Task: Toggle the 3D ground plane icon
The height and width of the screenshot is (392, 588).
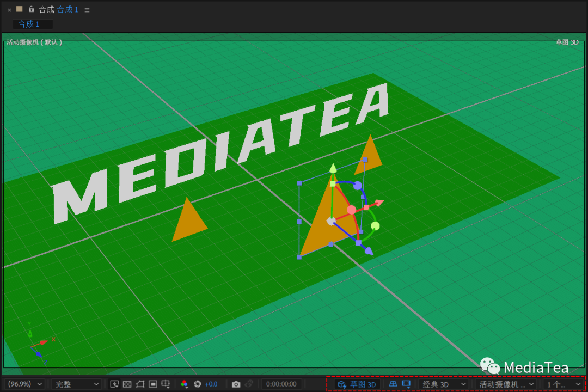Action: [x=393, y=384]
